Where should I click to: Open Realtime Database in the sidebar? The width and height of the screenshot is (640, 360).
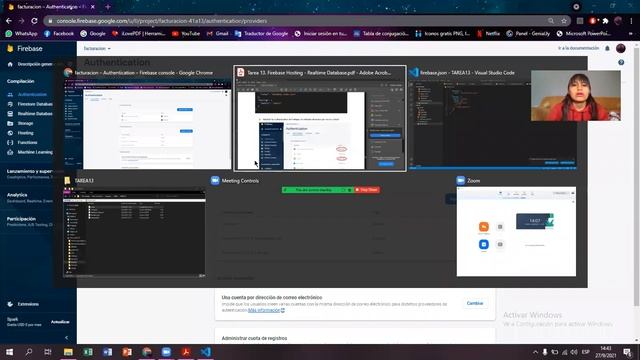pos(29,113)
